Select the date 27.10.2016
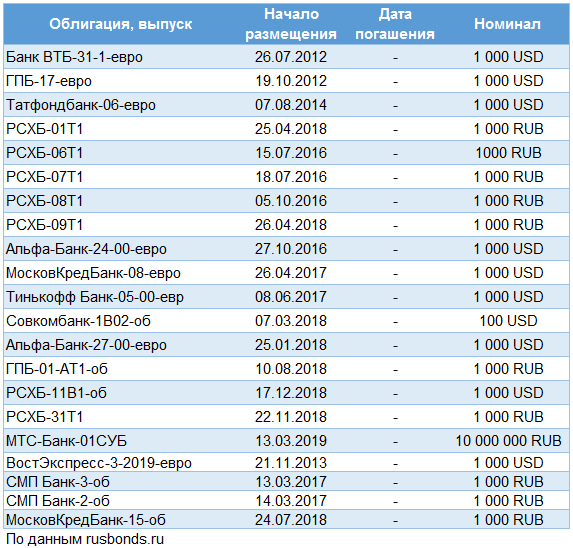This screenshot has height=548, width=573. tap(291, 249)
